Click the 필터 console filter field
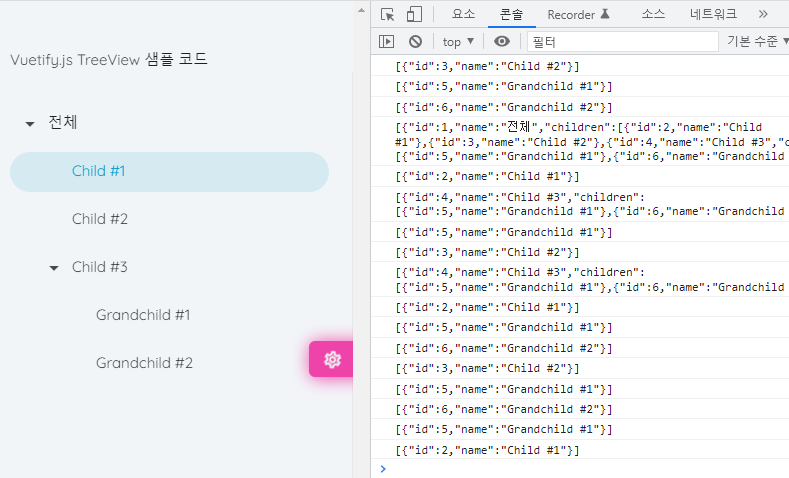The width and height of the screenshot is (789, 478). point(622,41)
